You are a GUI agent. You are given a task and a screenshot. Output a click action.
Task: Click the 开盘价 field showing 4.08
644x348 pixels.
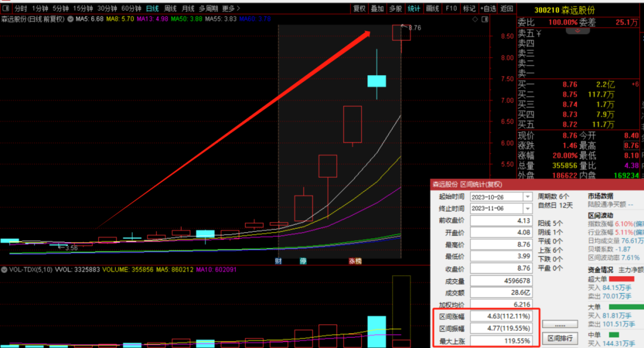(x=501, y=233)
